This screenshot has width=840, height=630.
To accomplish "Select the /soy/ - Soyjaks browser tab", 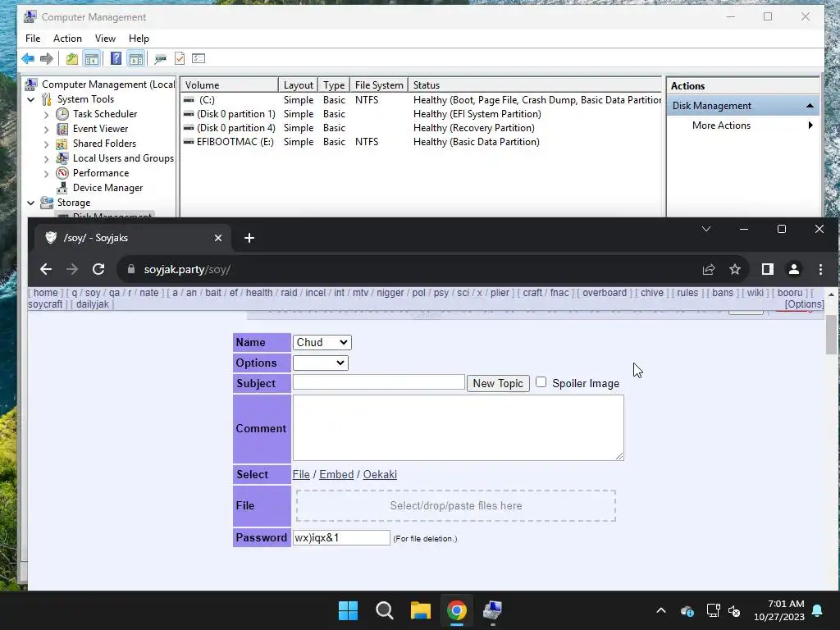I will tap(133, 238).
